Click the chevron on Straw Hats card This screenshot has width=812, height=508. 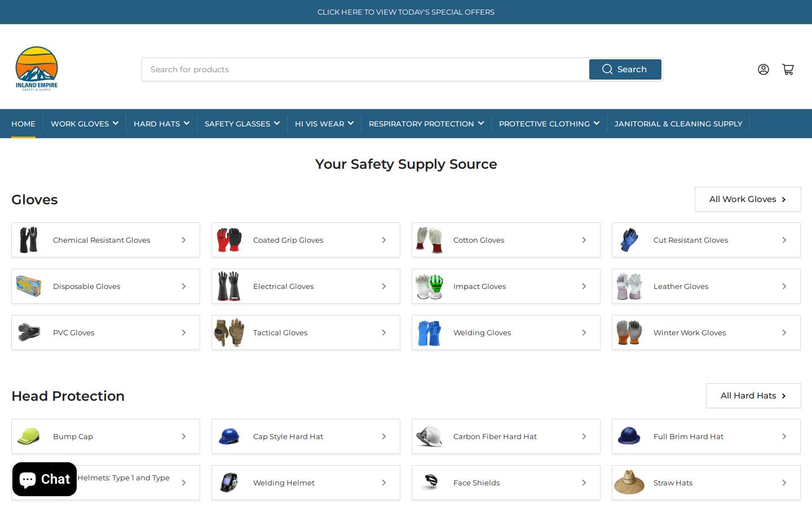pos(784,483)
